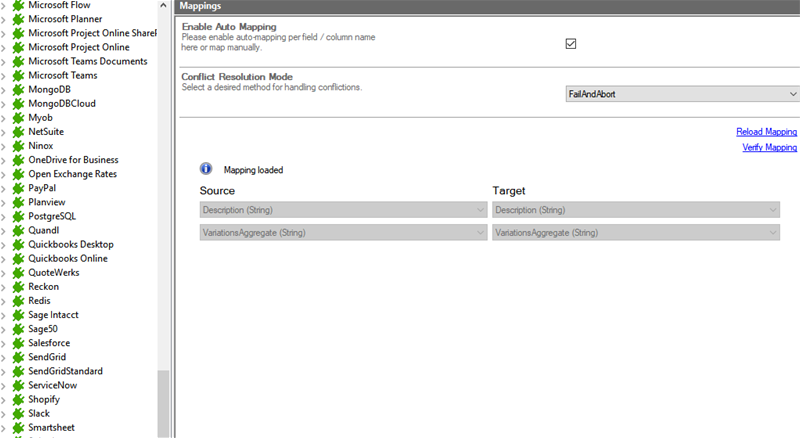
Task: Open the Target VariationsAggregate (String) dropdown
Action: pyautogui.click(x=636, y=232)
